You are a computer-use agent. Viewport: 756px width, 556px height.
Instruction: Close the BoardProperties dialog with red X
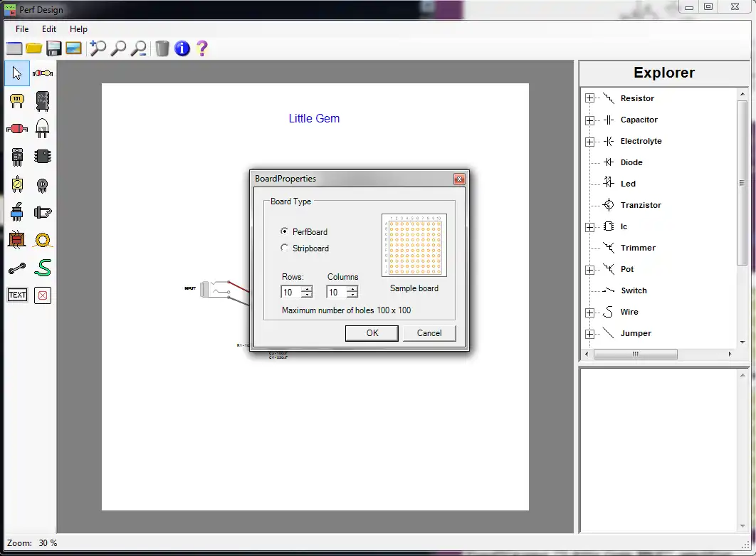(459, 179)
